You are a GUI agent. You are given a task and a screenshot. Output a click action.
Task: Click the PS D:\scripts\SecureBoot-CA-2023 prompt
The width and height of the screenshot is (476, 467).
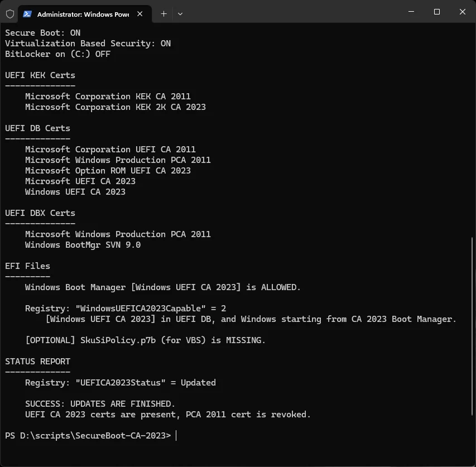coord(88,436)
